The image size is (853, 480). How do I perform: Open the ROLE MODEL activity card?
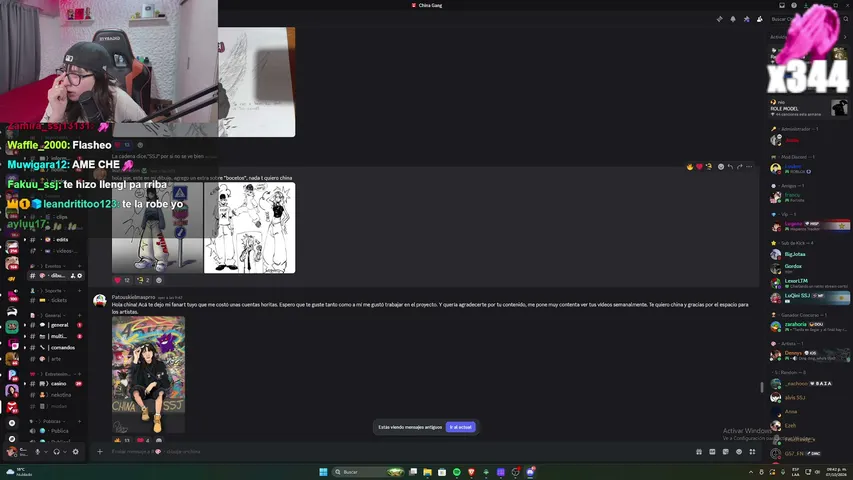[x=808, y=108]
